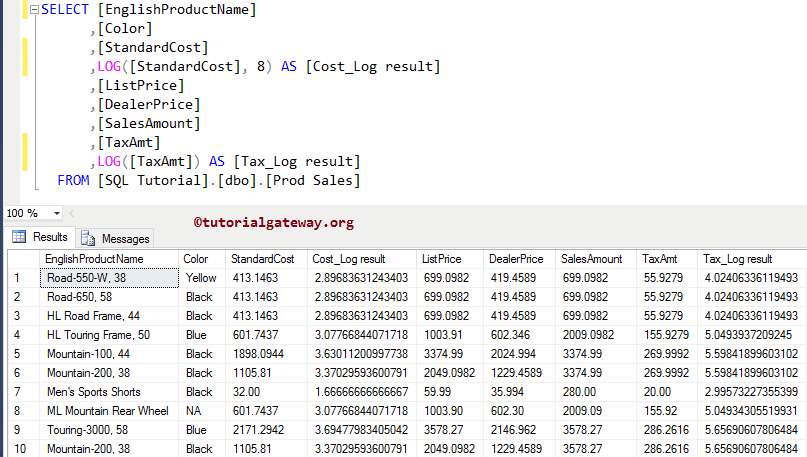Viewport: 807px width, 457px height.
Task: Click the TaxAmt value 20.00
Action: click(667, 392)
